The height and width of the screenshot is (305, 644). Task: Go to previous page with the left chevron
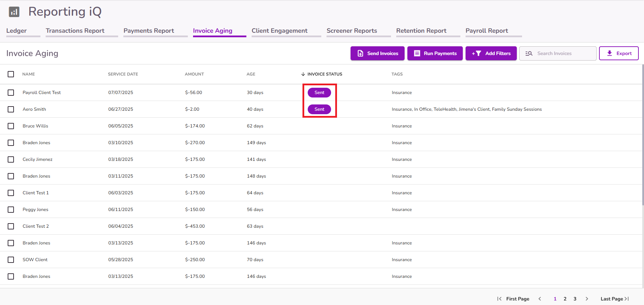540,299
